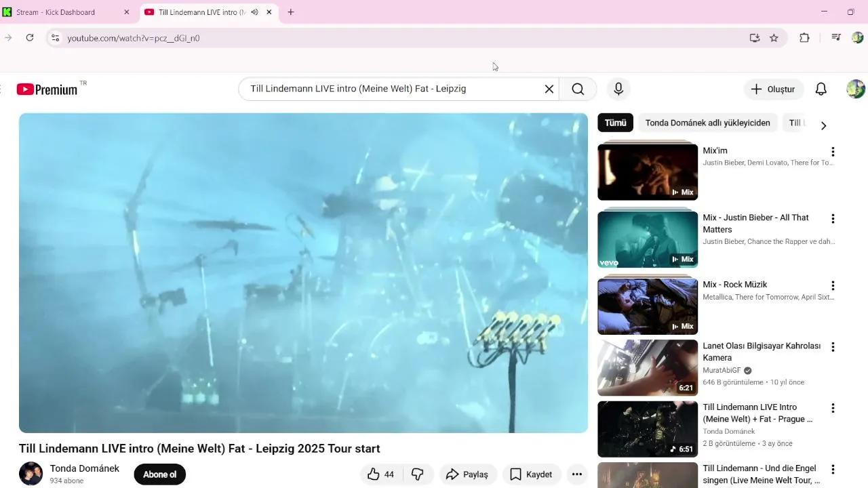Open options for Lanet Olası Bilgisayar video
This screenshot has height=488, width=868.
click(833, 347)
